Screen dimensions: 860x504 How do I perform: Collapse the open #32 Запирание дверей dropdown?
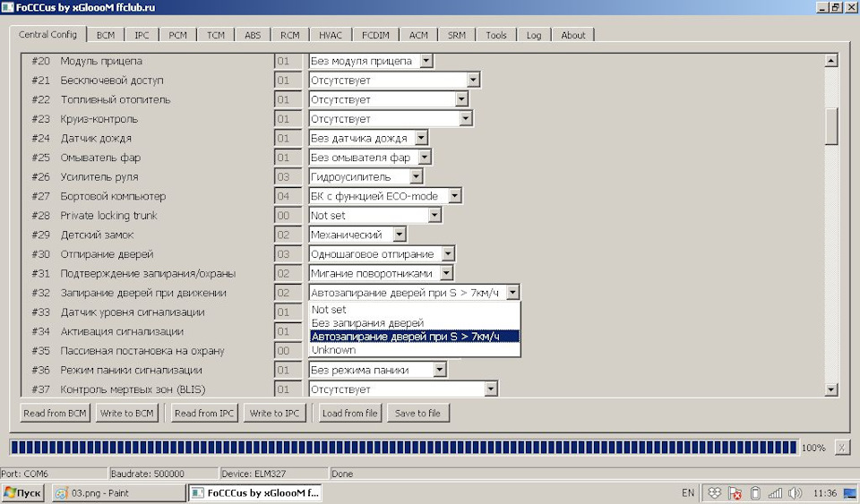tap(512, 293)
